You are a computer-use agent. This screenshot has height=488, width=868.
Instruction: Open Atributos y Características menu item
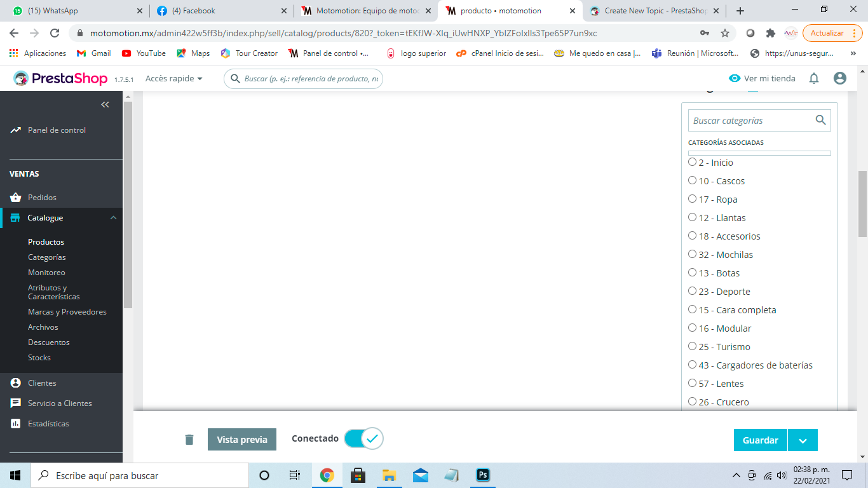[x=54, y=292]
